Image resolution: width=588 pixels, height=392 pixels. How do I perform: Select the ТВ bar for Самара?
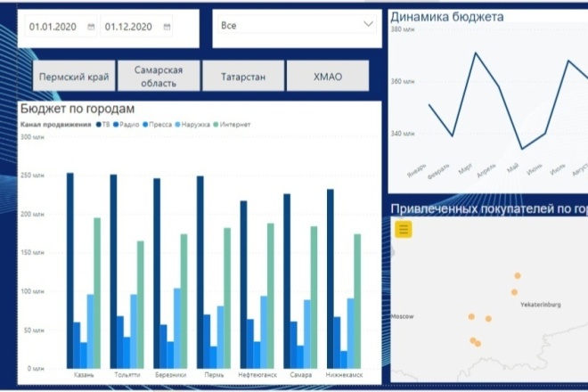click(x=287, y=281)
